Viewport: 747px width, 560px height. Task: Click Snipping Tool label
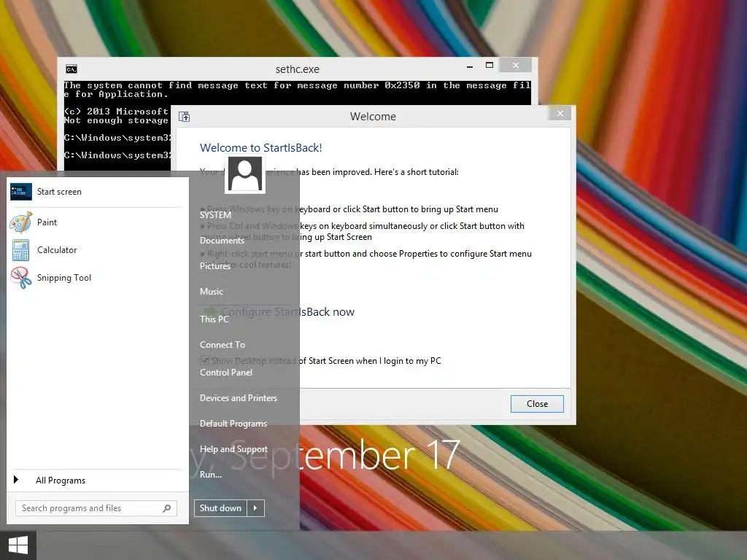point(64,278)
